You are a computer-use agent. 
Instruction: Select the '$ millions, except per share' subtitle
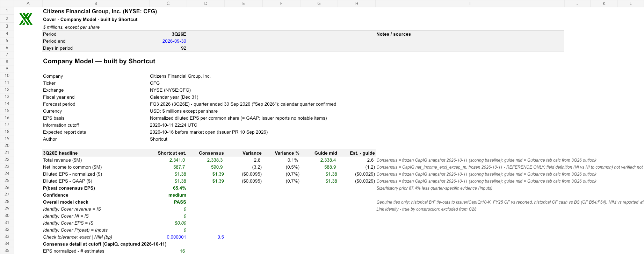tap(71, 27)
